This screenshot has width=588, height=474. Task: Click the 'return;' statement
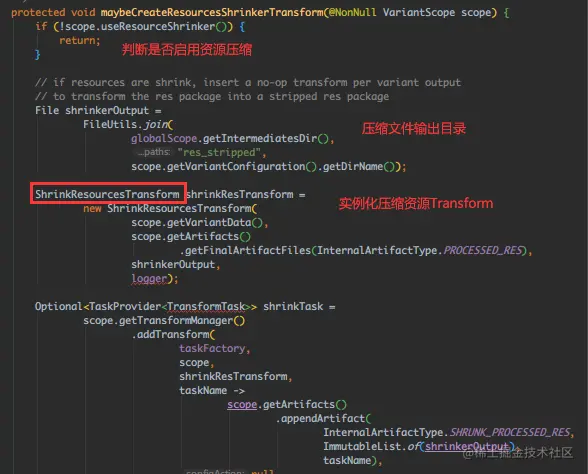(80, 40)
